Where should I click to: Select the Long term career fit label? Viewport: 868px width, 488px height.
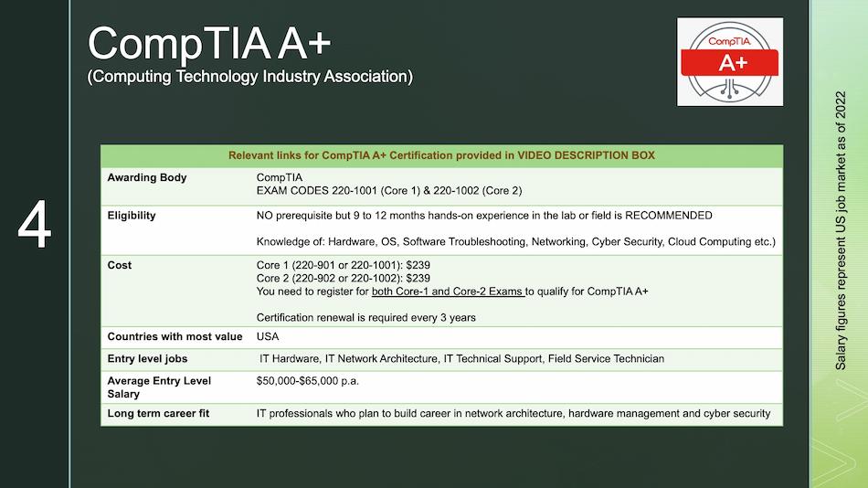point(158,413)
